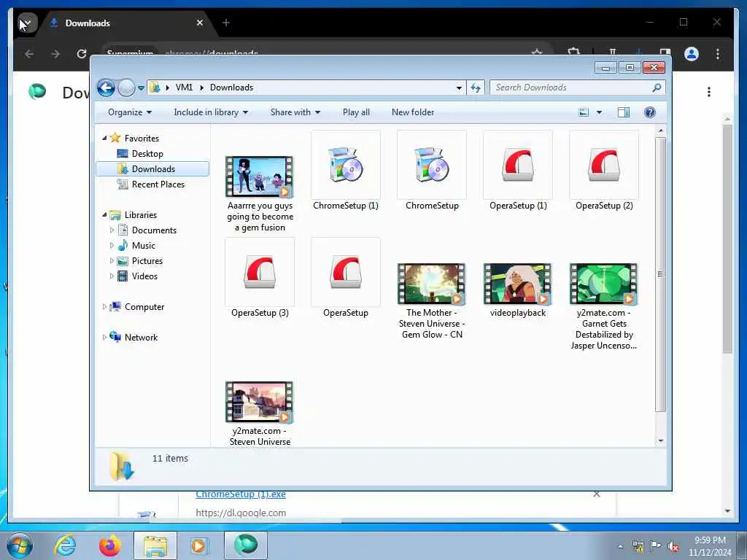Open the Videos library

pos(144,276)
